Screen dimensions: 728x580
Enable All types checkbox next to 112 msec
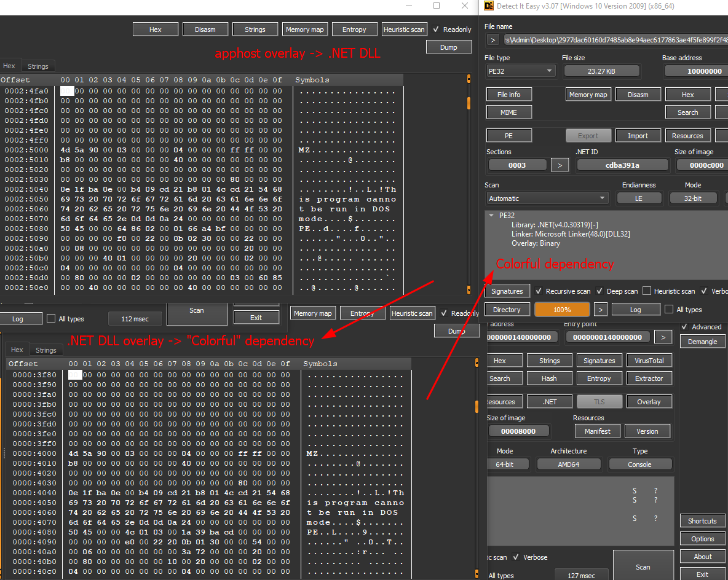pos(51,318)
